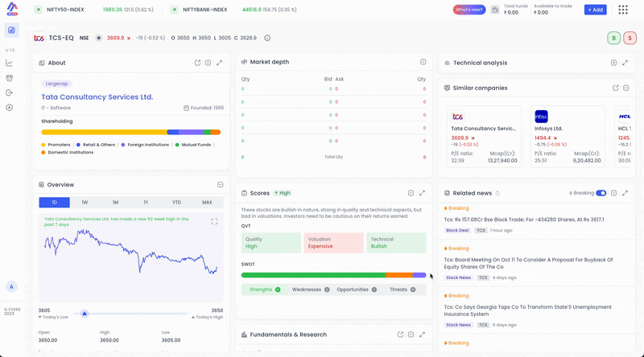Click the Valuation Expensive score box
Image resolution: width=644 pixels, height=357 pixels.
point(333,243)
